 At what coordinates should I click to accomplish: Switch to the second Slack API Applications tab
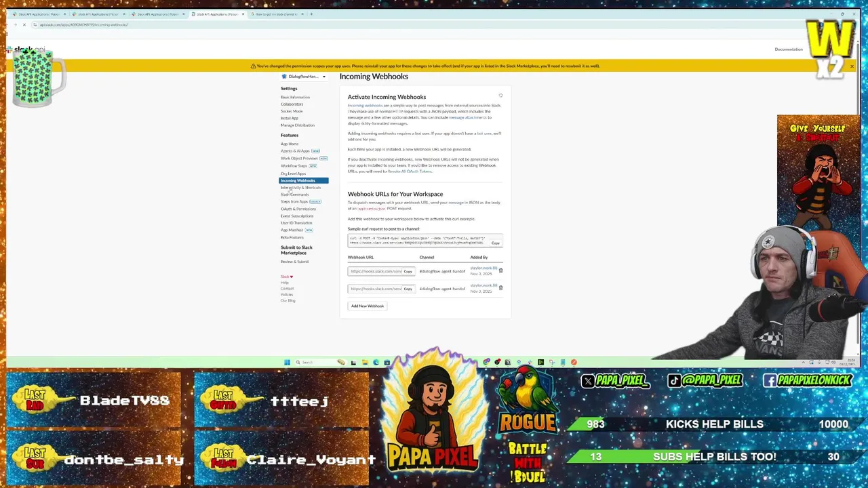click(x=98, y=14)
